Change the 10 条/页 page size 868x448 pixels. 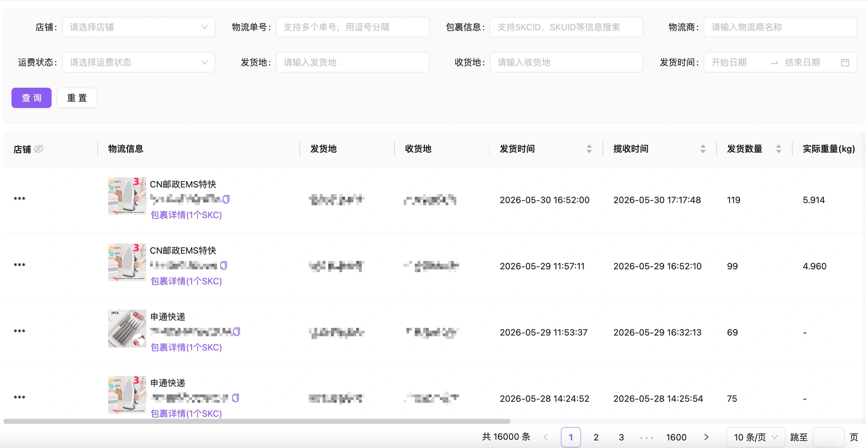pos(755,437)
